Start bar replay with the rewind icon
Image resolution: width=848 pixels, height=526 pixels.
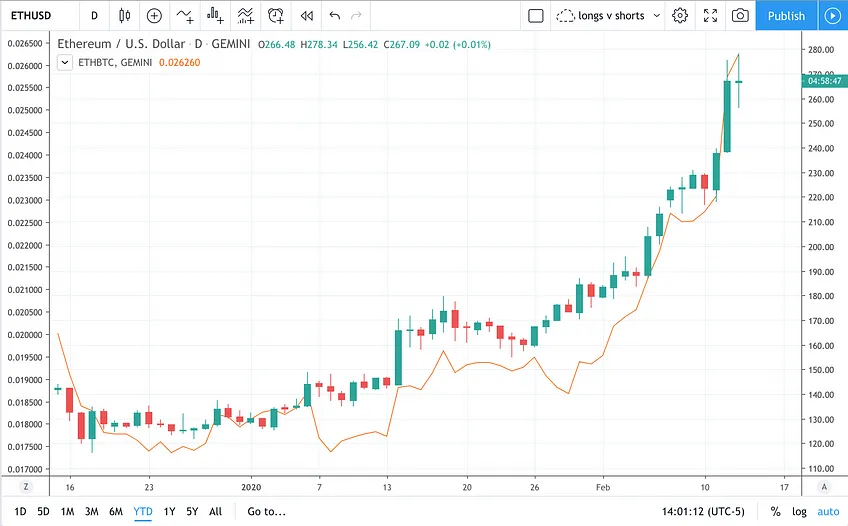click(307, 16)
